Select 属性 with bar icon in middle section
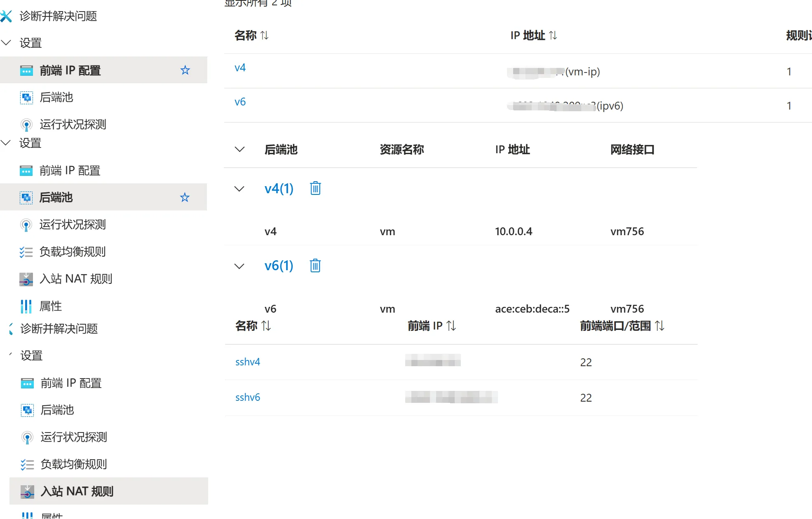Screen dimensions: 812x519 pyautogui.click(x=50, y=306)
